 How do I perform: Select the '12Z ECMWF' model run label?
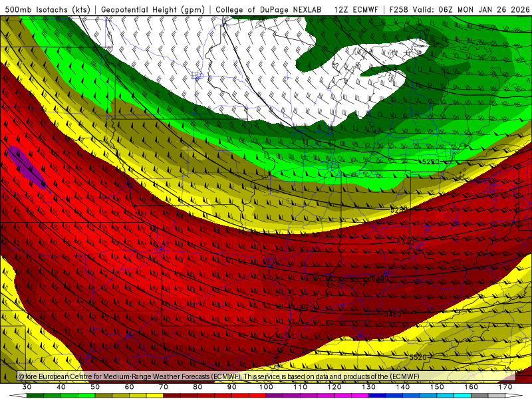click(x=356, y=10)
